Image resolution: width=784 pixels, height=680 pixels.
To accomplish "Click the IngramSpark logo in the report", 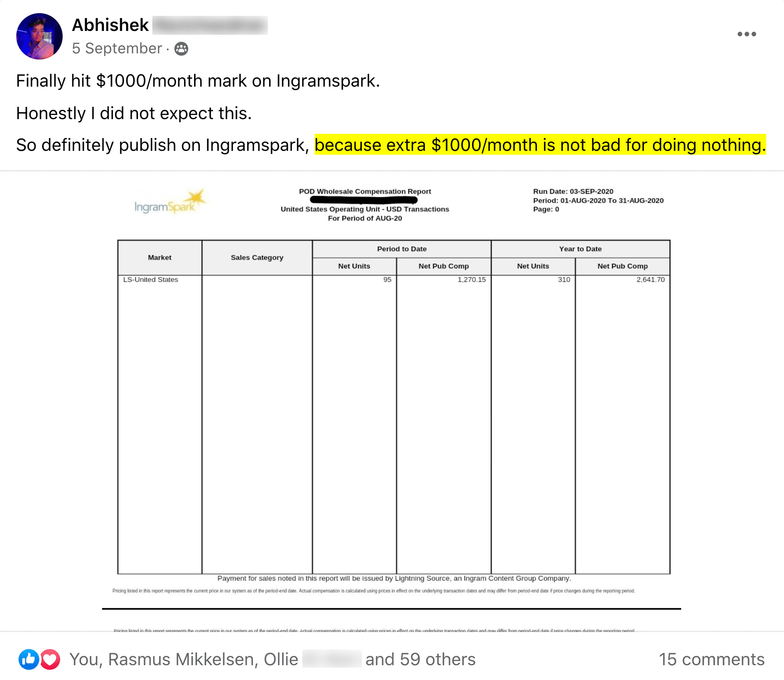I will tap(169, 203).
